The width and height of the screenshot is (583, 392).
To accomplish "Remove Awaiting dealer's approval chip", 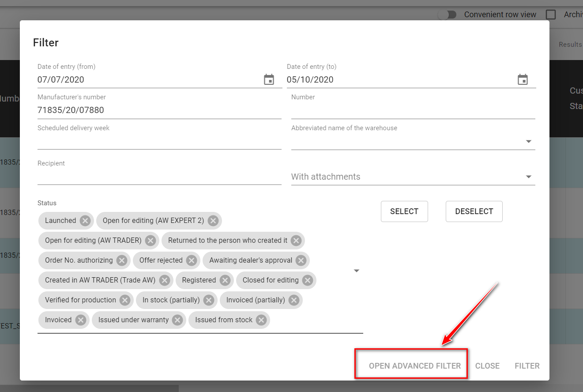I will tap(301, 260).
